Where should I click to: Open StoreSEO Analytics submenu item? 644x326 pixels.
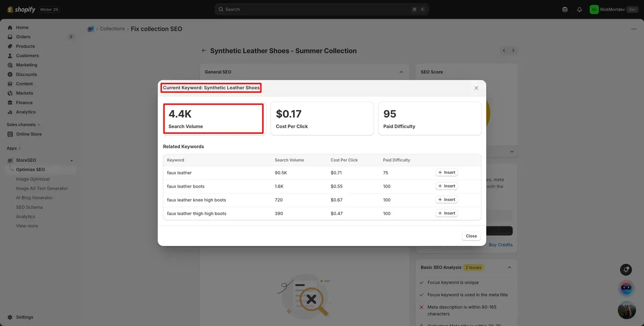click(26, 217)
